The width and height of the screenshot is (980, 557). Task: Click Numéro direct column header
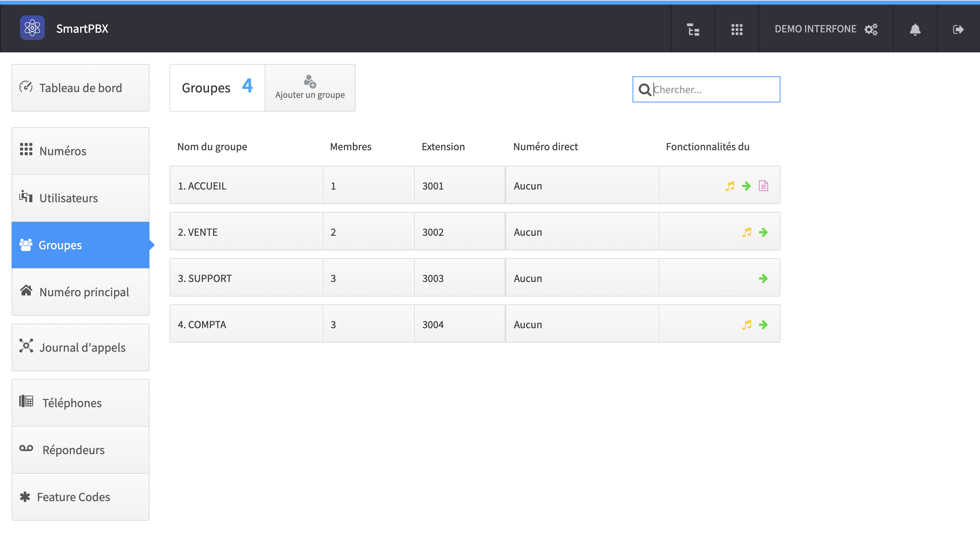(x=545, y=147)
